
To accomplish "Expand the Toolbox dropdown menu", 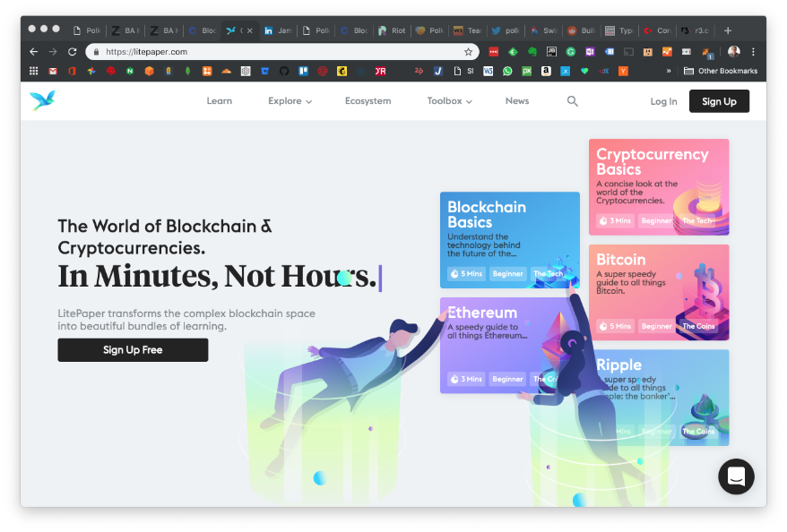I will (x=449, y=101).
